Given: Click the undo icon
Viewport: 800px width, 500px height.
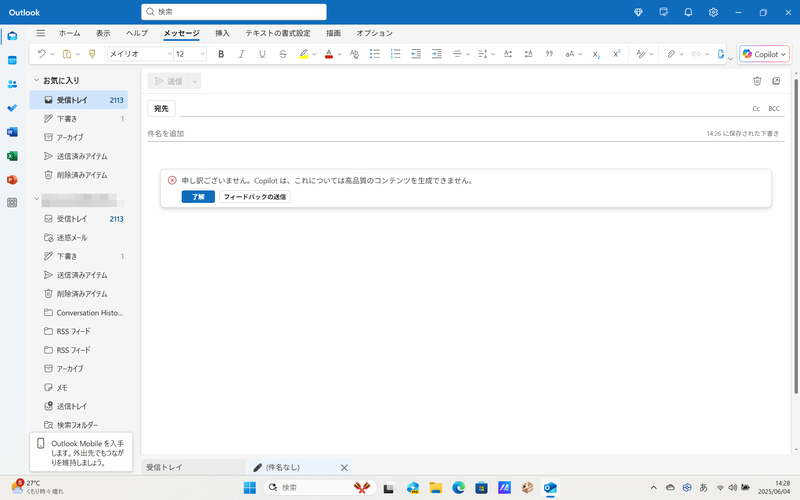Looking at the screenshot, I should point(41,54).
